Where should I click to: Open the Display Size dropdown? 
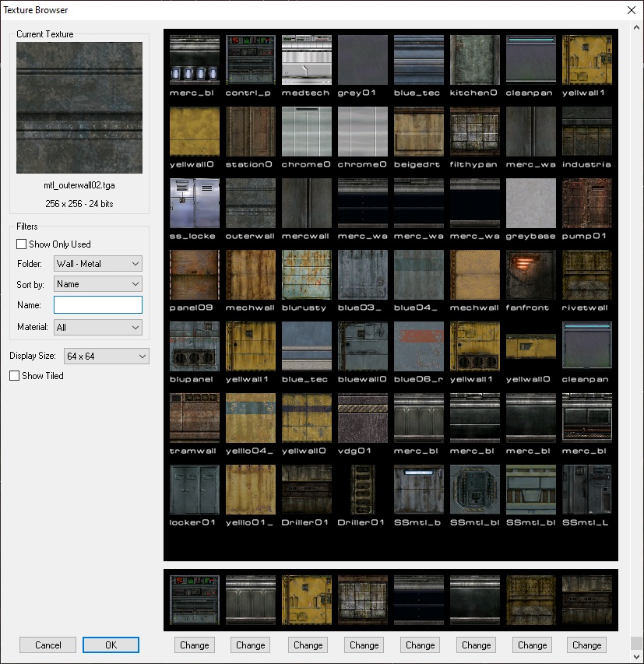107,356
